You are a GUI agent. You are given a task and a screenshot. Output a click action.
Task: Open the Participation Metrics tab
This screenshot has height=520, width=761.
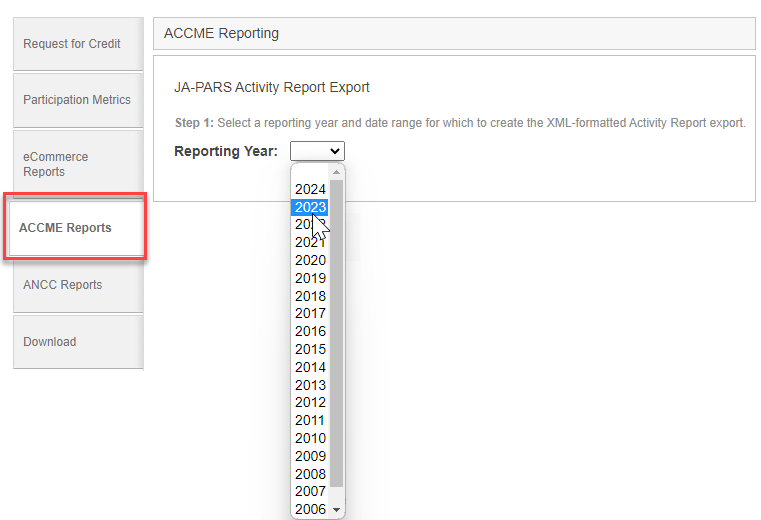point(78,100)
